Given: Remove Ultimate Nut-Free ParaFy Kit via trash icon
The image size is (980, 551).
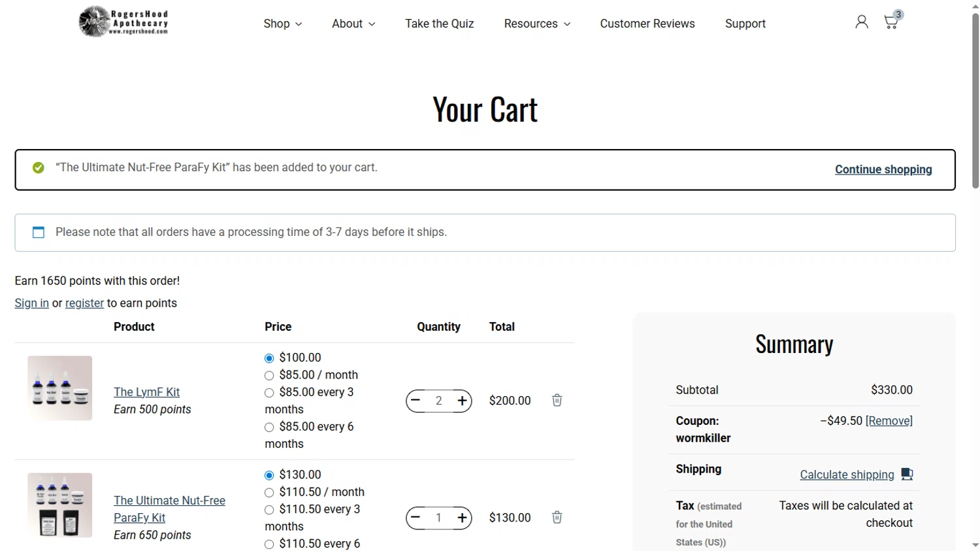Looking at the screenshot, I should click(x=557, y=517).
